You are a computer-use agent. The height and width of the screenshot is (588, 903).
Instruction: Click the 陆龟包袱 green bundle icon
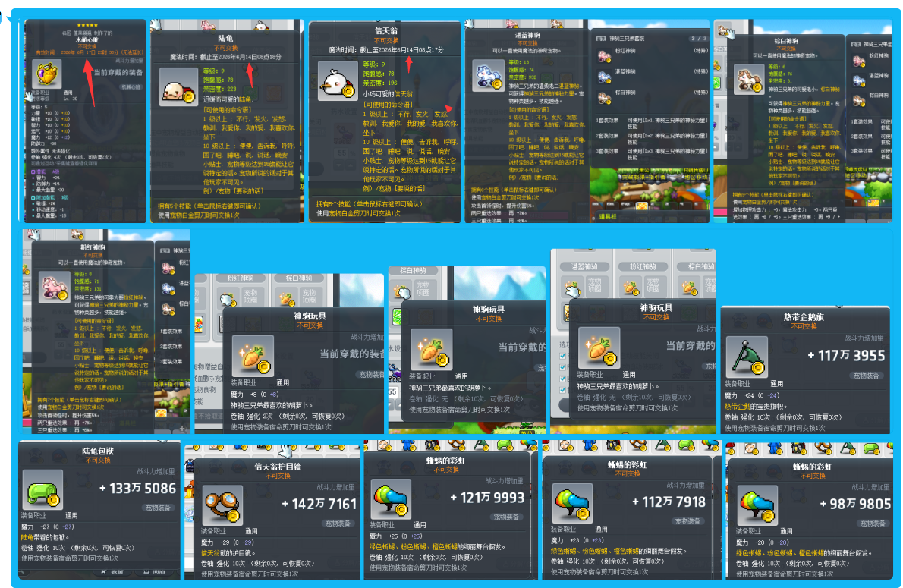point(43,490)
